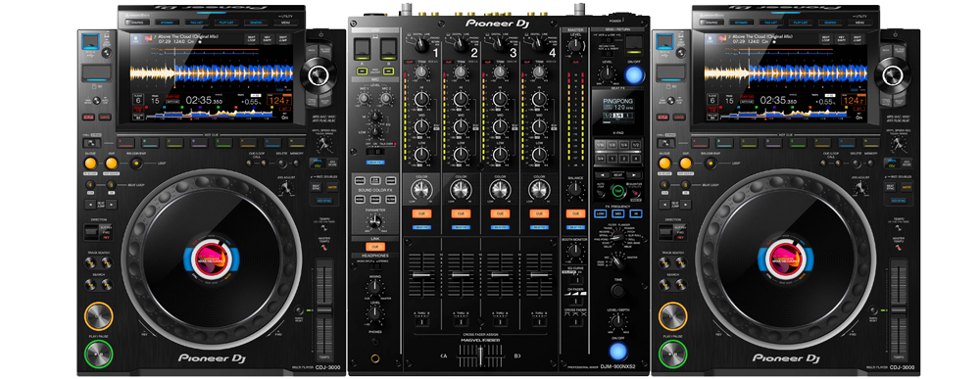Open BROWSE on the left deck screen
This screenshot has height=379, width=980.
click(167, 23)
